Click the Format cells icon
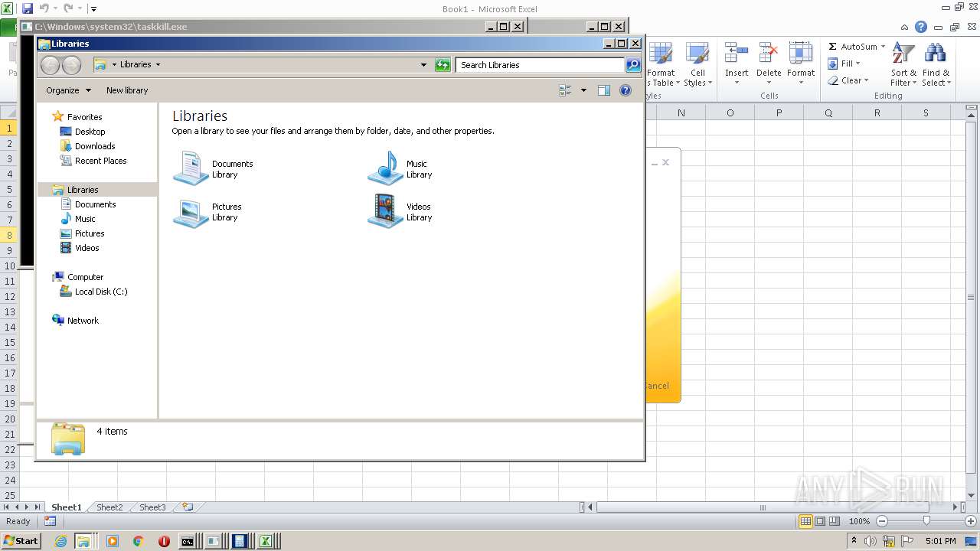Image resolution: width=980 pixels, height=551 pixels. [x=801, y=54]
